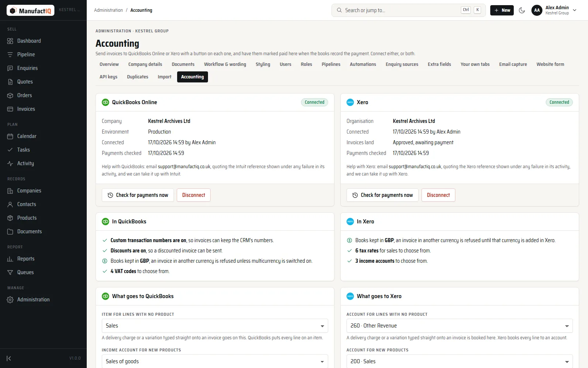Open the Automations tab

pyautogui.click(x=363, y=64)
